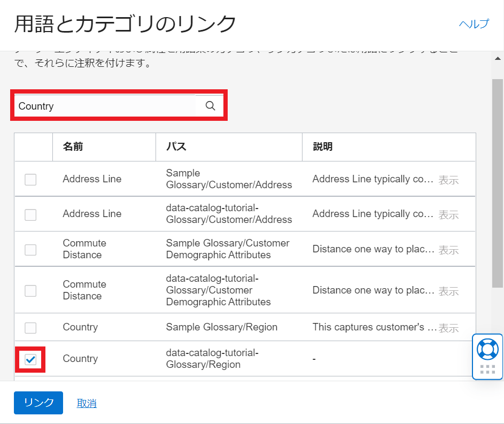Check Address Line in data-catalog-tutorial-Glossary/Customer/Address
Screen dimensions: 504x424
tap(30, 214)
